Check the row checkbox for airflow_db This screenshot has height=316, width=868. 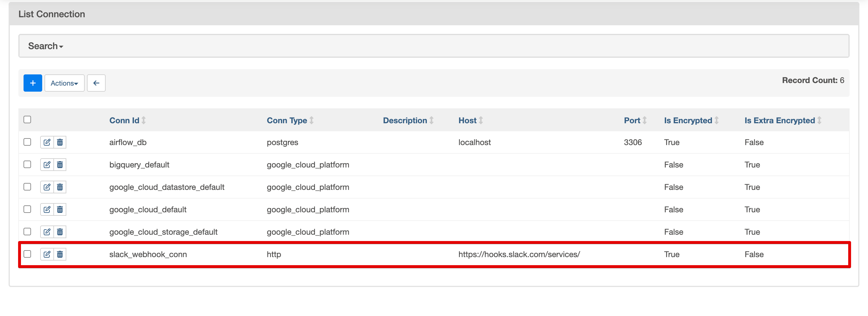coord(27,142)
